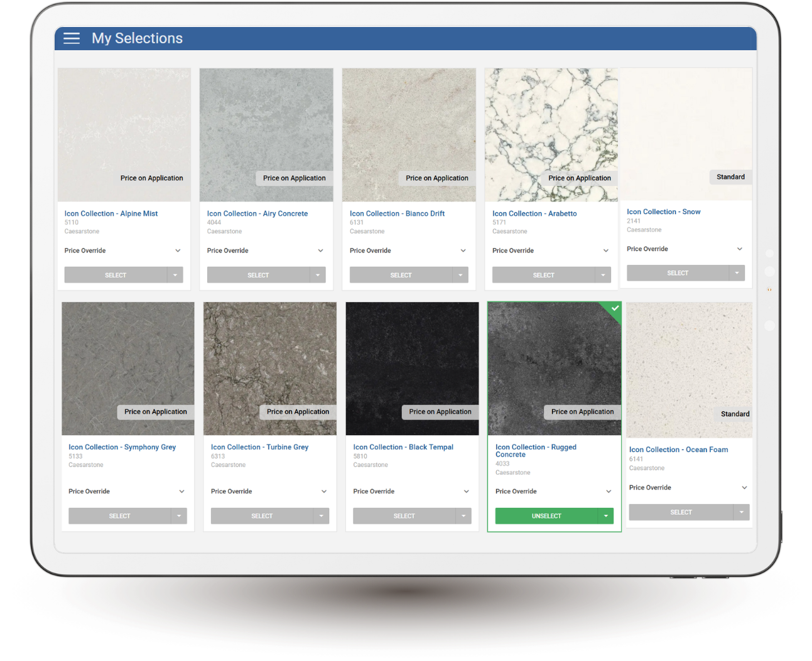Click Standard badge on Ocean Foam
Viewport: 812px width, 661px height.
coord(735,414)
